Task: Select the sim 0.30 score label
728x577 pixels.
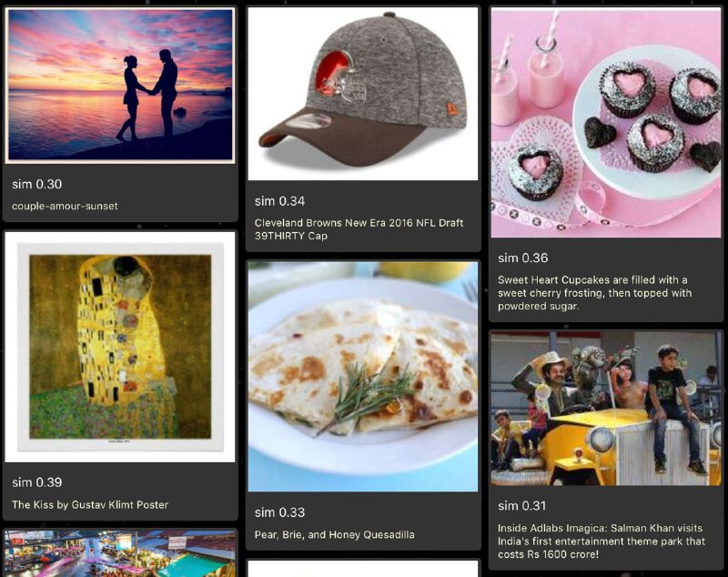Action: coord(36,184)
